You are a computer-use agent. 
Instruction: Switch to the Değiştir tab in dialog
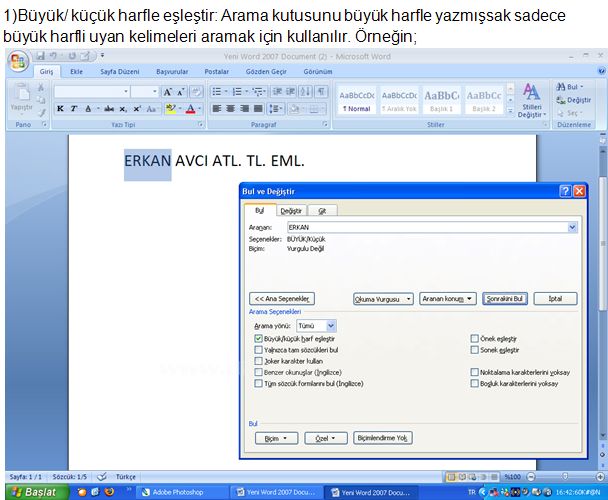[x=291, y=211]
